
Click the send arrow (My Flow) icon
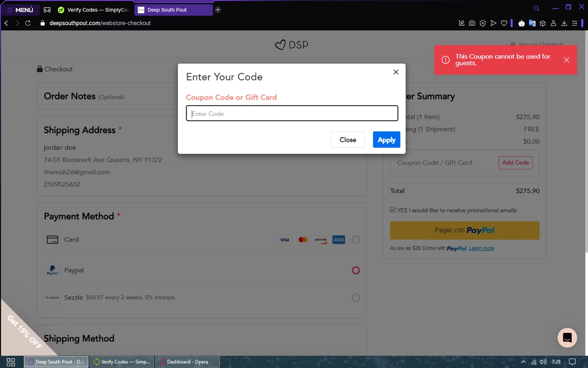click(494, 23)
